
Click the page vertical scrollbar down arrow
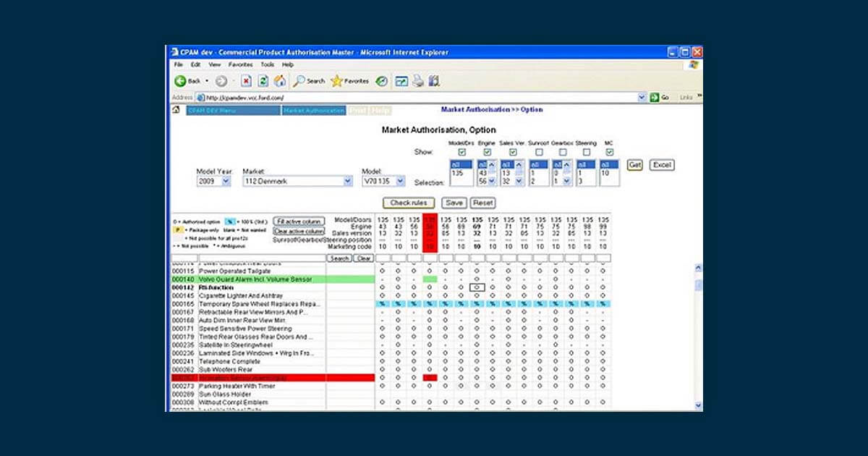click(x=698, y=405)
